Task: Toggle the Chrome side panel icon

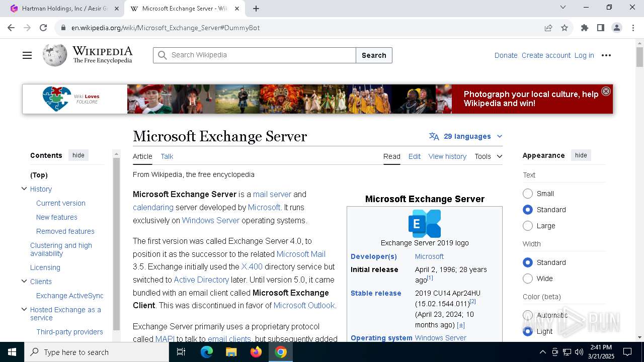Action: pos(601,28)
